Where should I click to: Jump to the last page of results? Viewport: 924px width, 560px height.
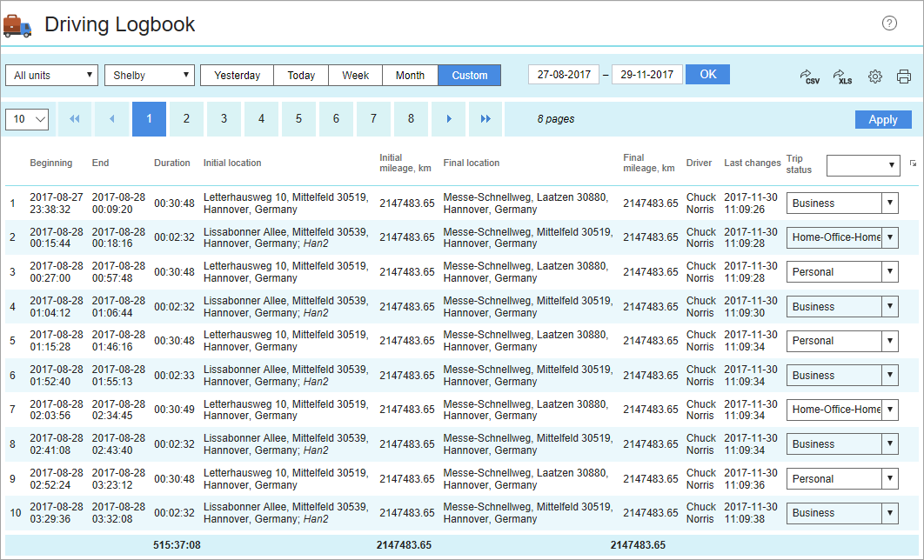(485, 119)
